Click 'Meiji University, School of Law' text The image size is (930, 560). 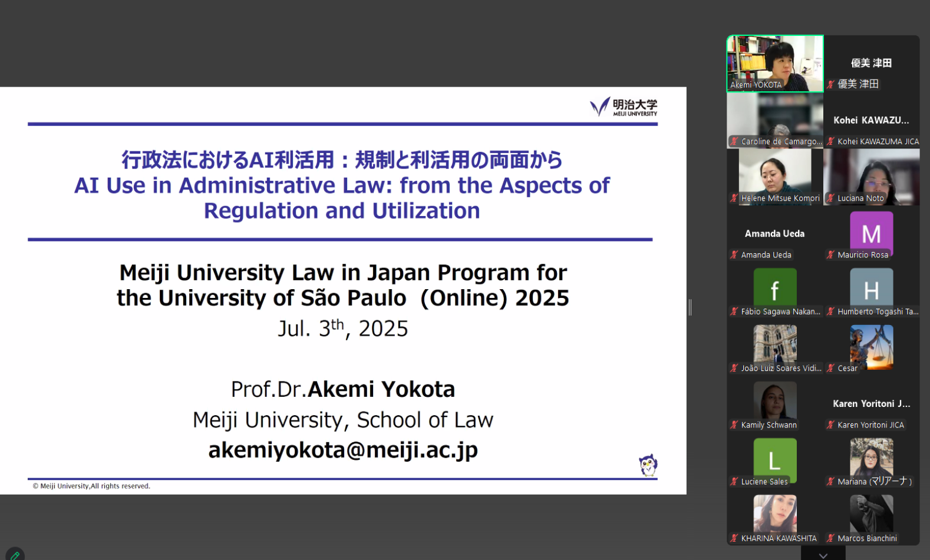[x=343, y=420]
